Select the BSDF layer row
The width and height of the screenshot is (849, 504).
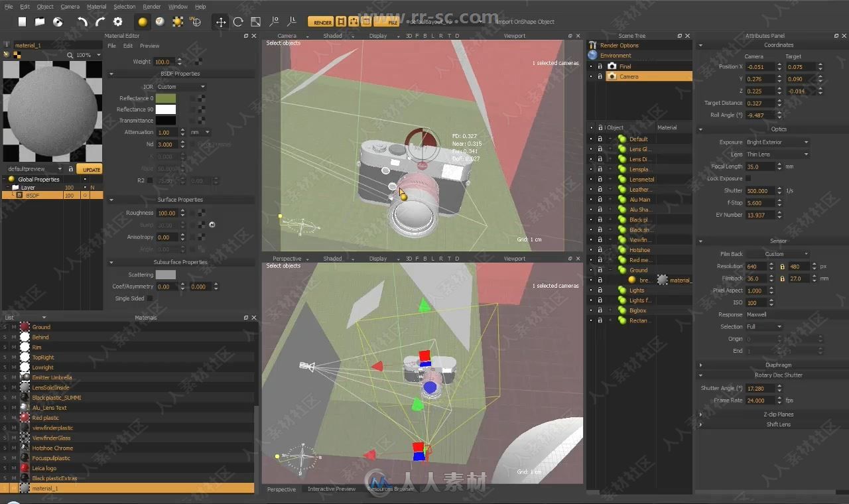coord(52,196)
